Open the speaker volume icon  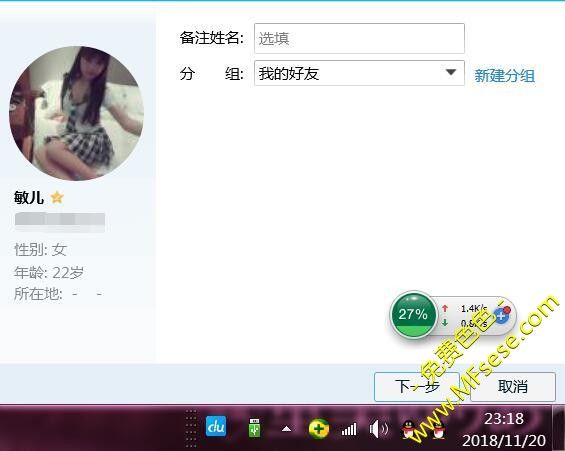pyautogui.click(x=378, y=429)
